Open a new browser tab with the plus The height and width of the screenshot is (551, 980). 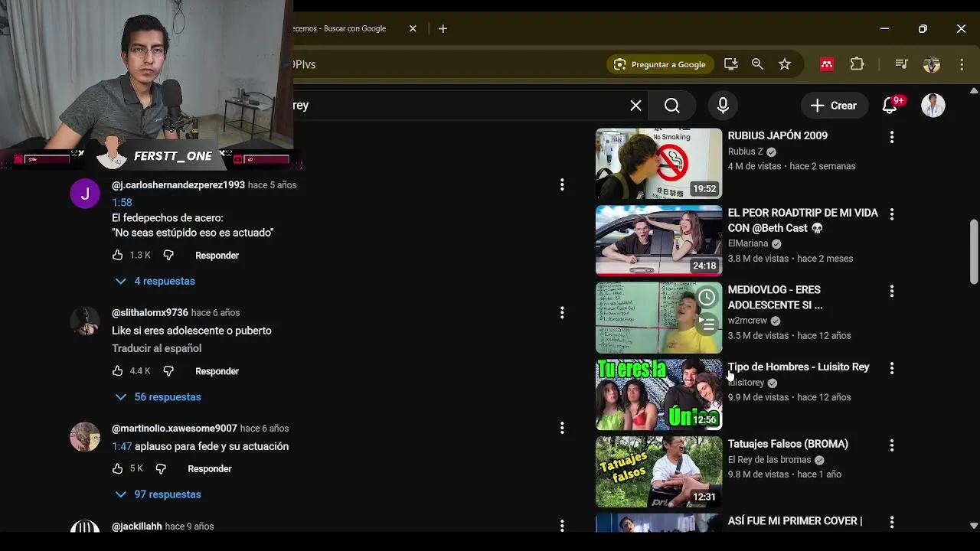pyautogui.click(x=443, y=28)
